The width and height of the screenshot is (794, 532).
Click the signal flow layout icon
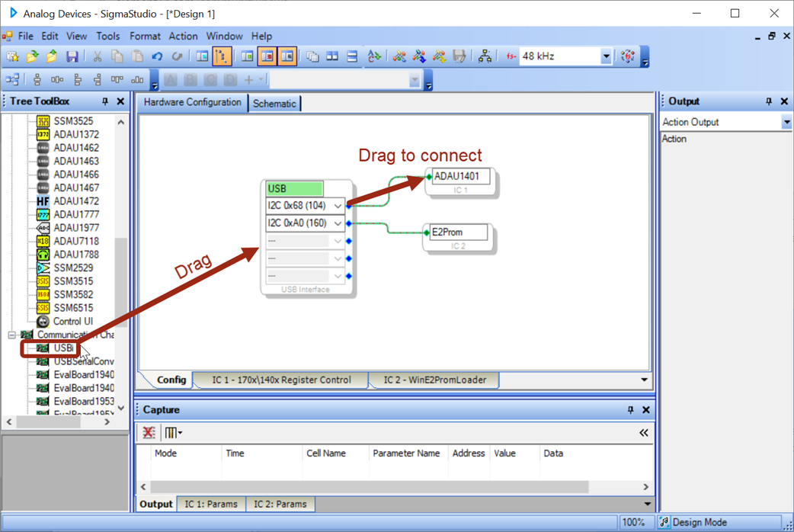[13, 79]
